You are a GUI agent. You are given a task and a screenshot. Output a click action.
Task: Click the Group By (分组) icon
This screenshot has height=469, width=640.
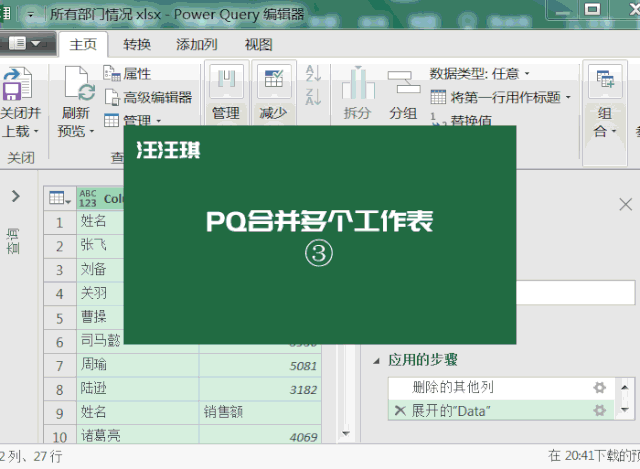click(403, 83)
